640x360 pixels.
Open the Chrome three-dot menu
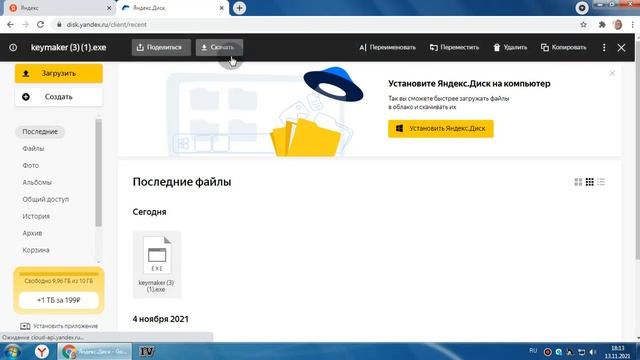click(632, 24)
